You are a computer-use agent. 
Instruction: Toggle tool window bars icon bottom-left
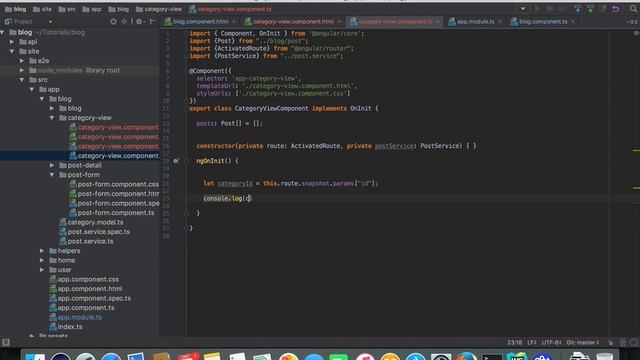pos(6,342)
